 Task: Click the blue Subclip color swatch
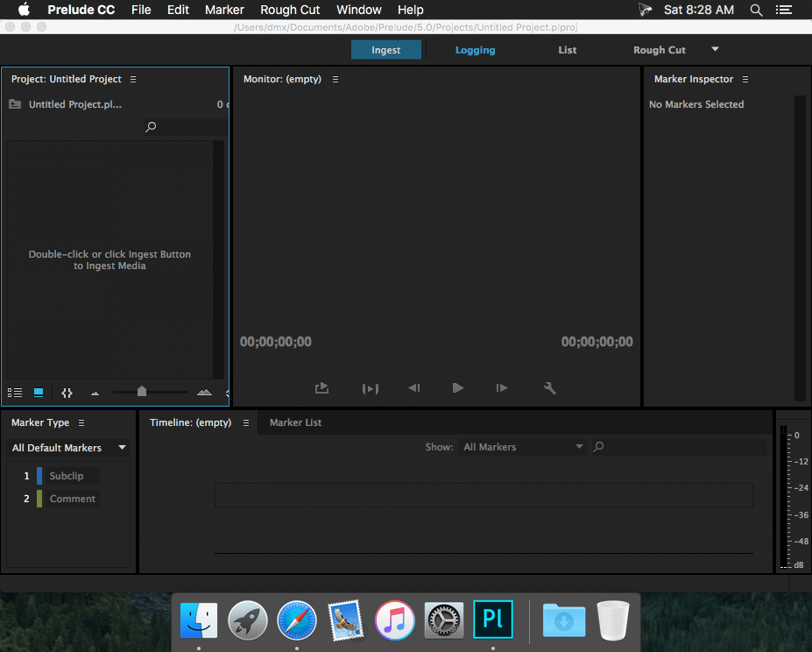coord(39,476)
